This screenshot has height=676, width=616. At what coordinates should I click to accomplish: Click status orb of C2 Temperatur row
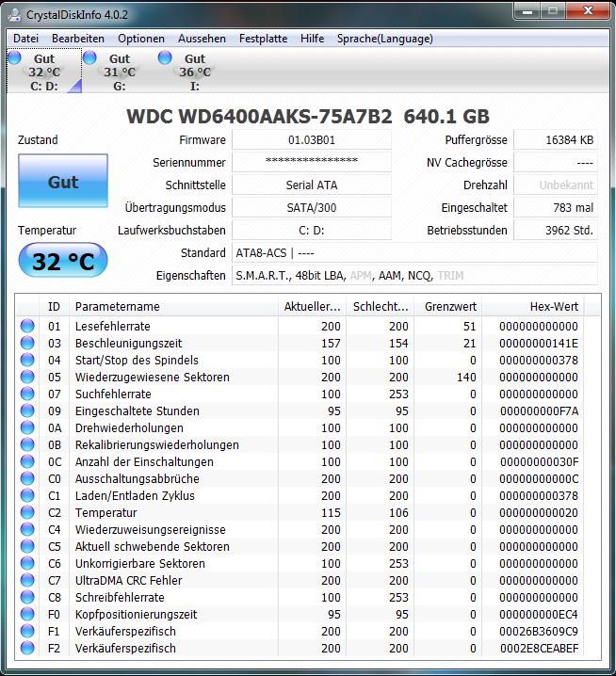[x=27, y=512]
